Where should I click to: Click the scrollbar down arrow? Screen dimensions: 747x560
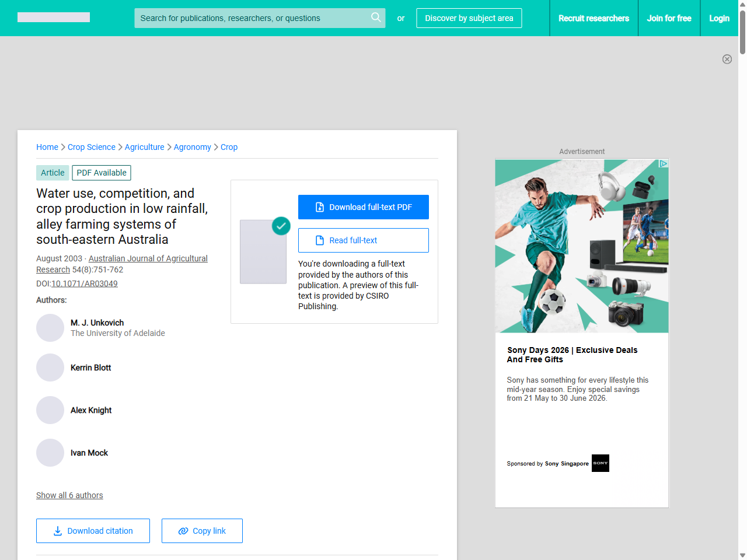click(742, 555)
